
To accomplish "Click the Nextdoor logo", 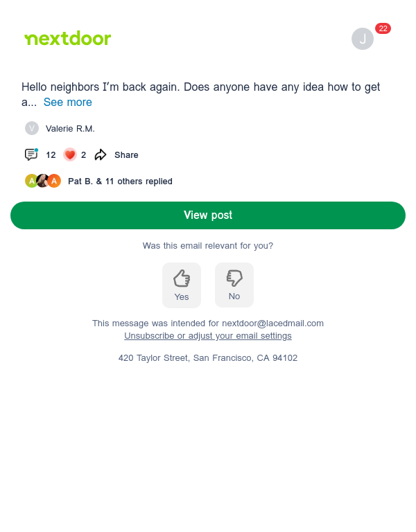I will [67, 38].
